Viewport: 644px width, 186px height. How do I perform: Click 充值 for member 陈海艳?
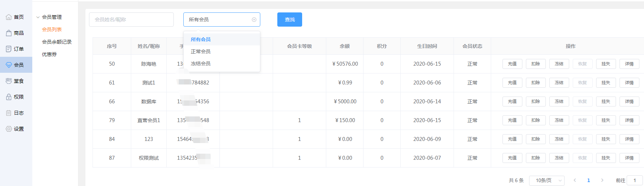[x=512, y=64]
